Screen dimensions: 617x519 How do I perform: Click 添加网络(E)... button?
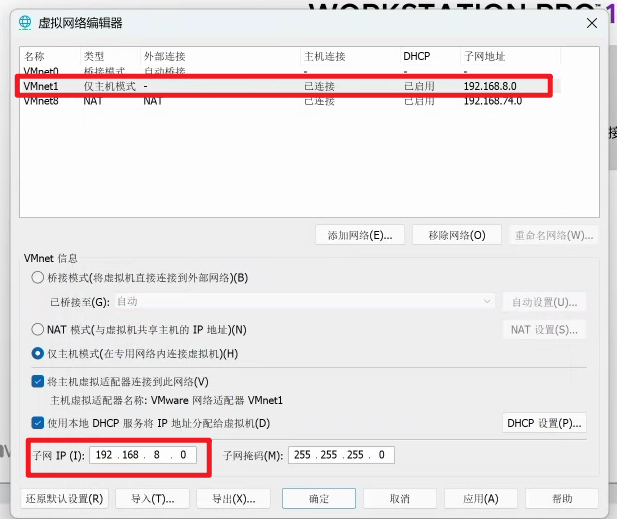point(360,235)
